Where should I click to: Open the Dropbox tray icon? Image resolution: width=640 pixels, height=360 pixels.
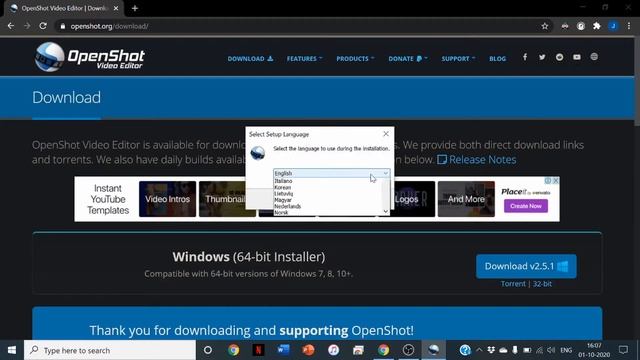pyautogui.click(x=491, y=350)
